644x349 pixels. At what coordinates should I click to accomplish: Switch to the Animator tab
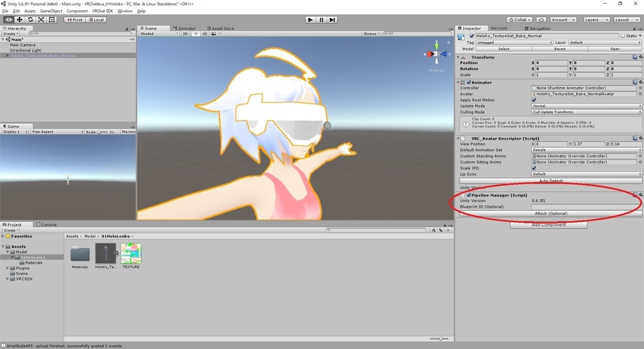click(184, 28)
